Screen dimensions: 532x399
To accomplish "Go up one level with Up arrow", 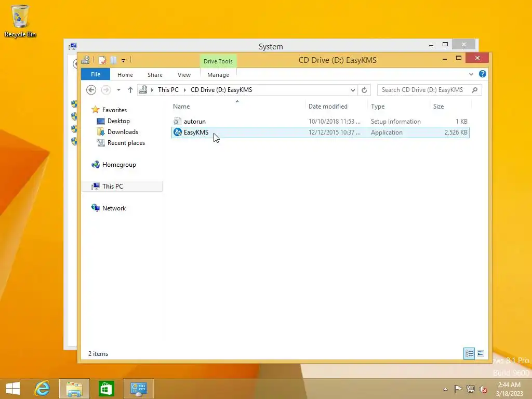I will pos(130,90).
